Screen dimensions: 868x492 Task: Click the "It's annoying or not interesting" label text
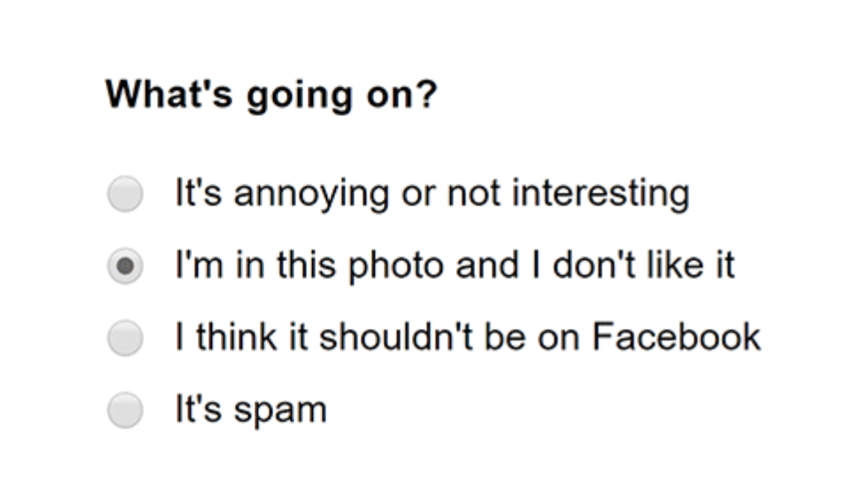point(432,194)
